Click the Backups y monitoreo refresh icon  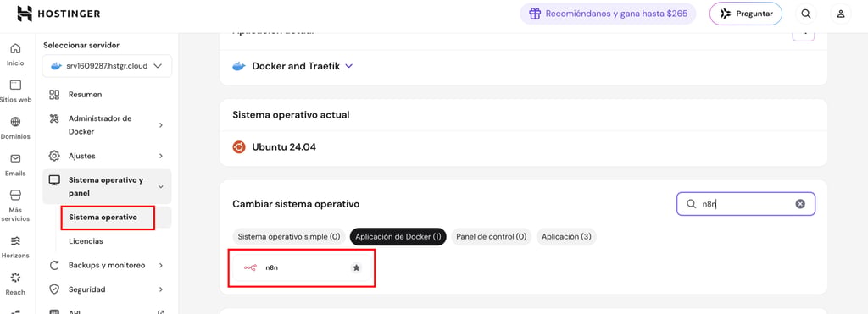(x=54, y=266)
